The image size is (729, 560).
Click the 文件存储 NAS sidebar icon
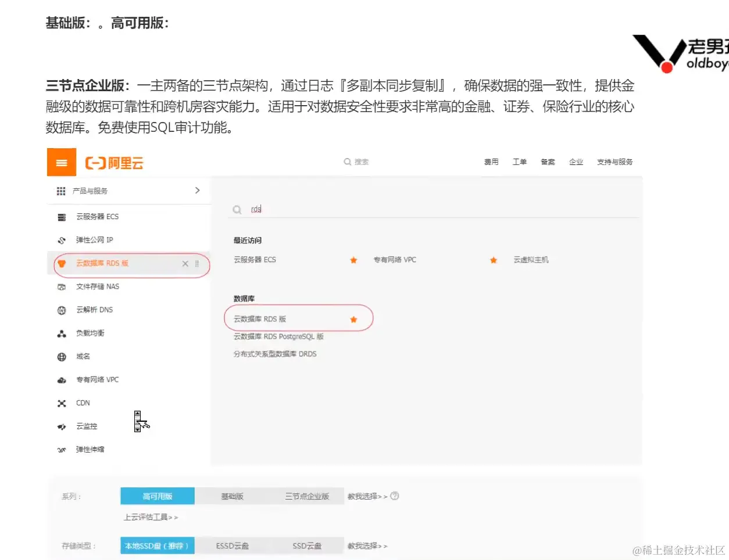(x=62, y=287)
